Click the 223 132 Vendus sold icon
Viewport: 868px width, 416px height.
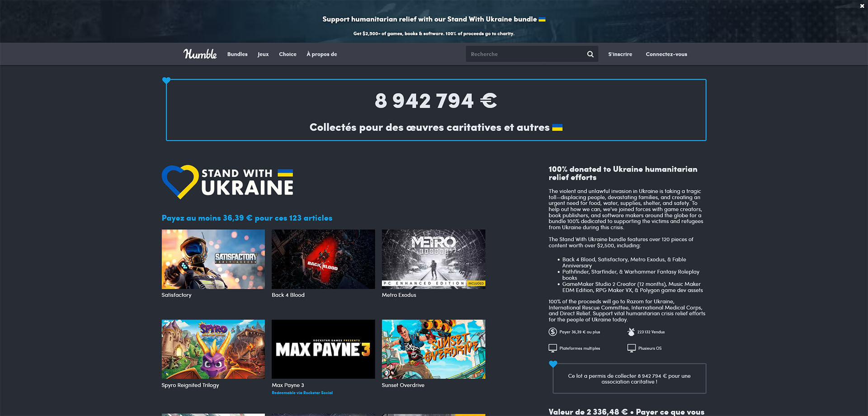click(631, 332)
